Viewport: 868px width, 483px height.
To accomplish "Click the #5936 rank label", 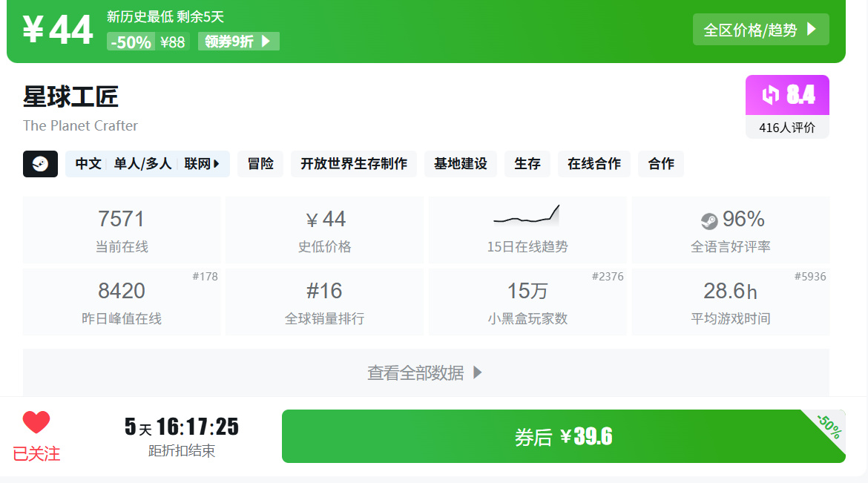I will [810, 277].
